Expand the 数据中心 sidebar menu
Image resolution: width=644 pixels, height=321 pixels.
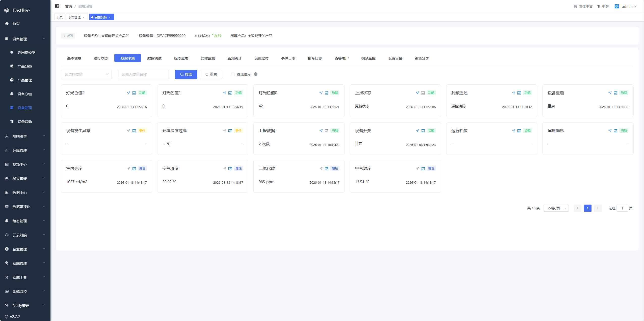point(25,192)
